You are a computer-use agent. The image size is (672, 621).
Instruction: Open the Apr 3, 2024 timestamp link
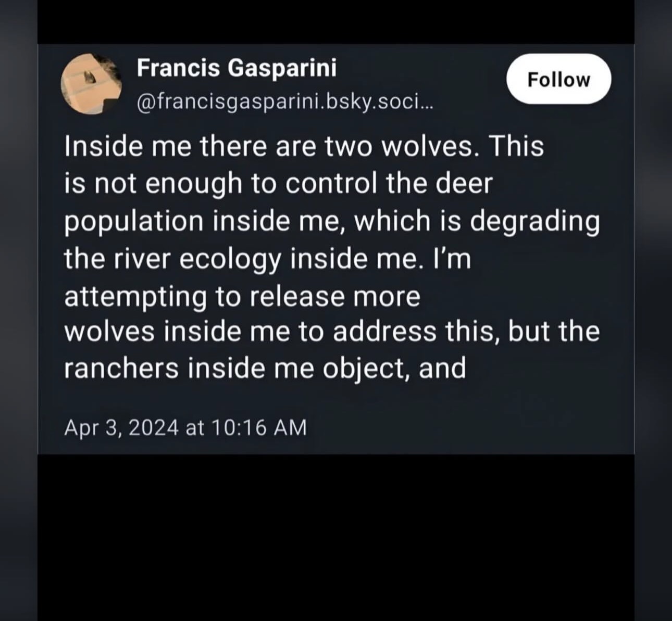[185, 427]
